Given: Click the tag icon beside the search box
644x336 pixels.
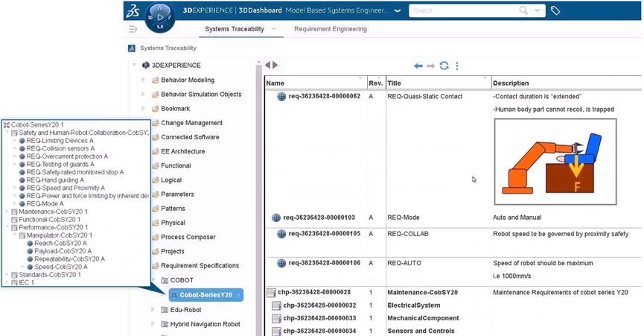Looking at the screenshot, I should pos(555,10).
